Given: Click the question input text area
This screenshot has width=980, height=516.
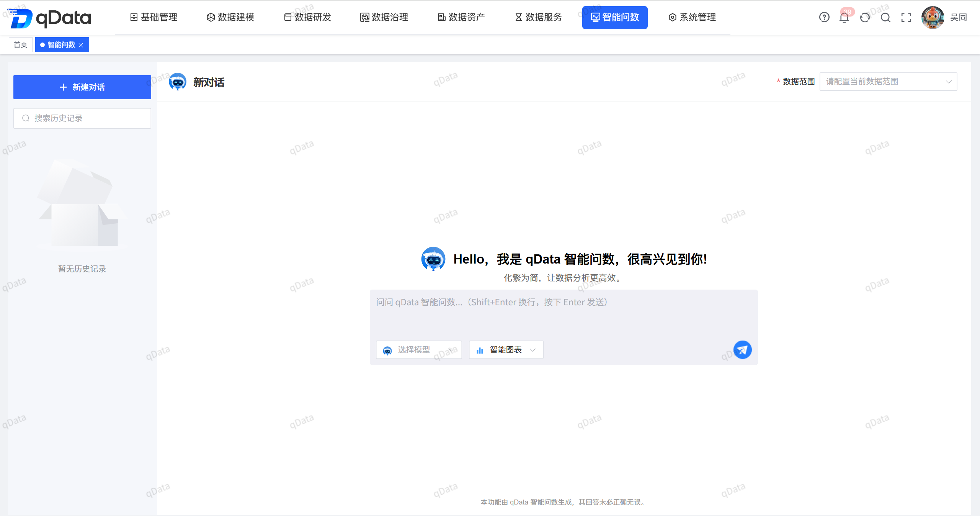Looking at the screenshot, I should pos(563,313).
